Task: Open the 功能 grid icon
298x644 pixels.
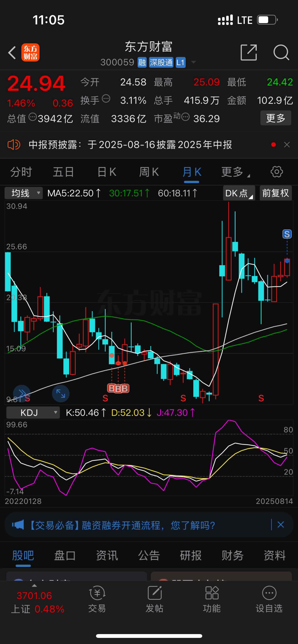Action: 212,593
